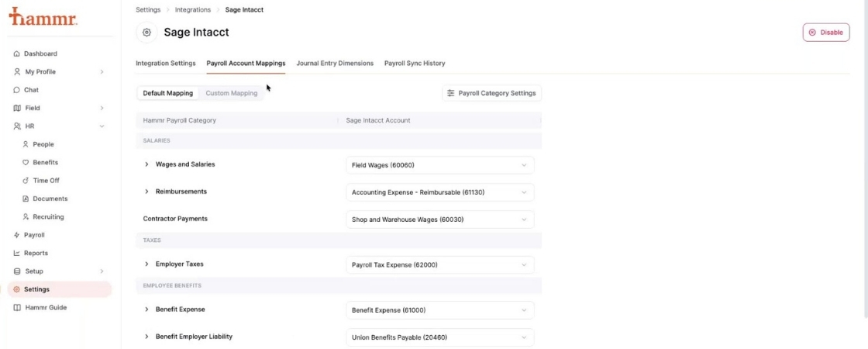The image size is (868, 349).
Task: Open the Union Benefits Payable (20460) dropdown
Action: pos(440,337)
